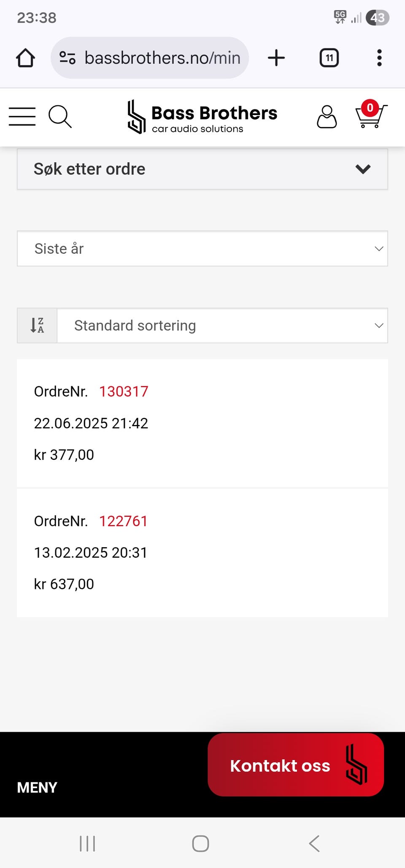Open the hamburger navigation menu
Viewport: 405px width, 868px height.
click(x=22, y=116)
